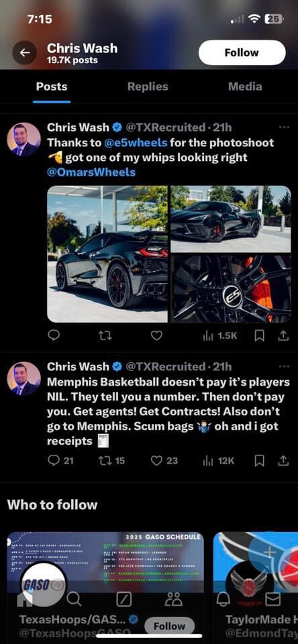Open more options on Memphis Basketball post
This screenshot has width=298, height=644.
pyautogui.click(x=284, y=366)
